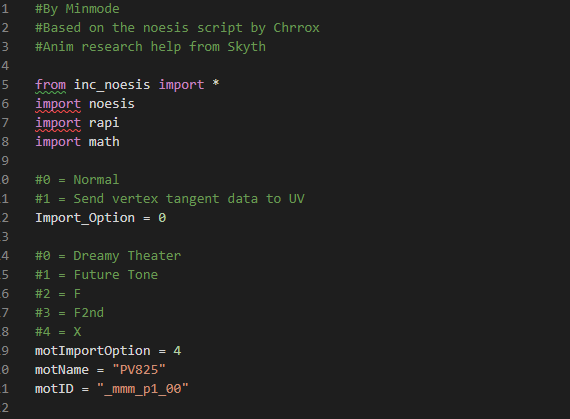
Task: Click the value 4 of motImportOption
Action: point(177,351)
